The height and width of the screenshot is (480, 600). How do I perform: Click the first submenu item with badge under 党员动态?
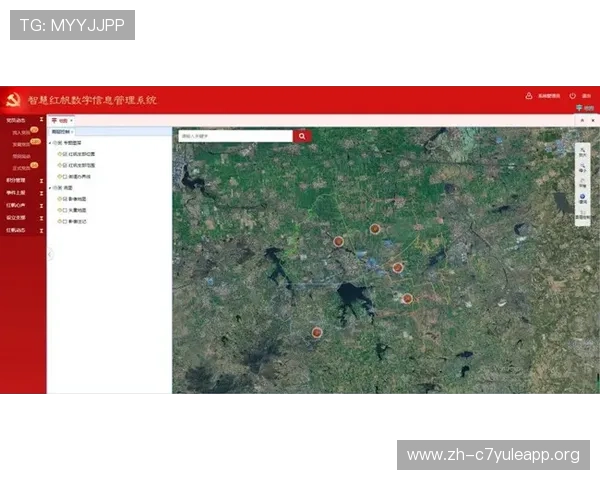(22, 132)
